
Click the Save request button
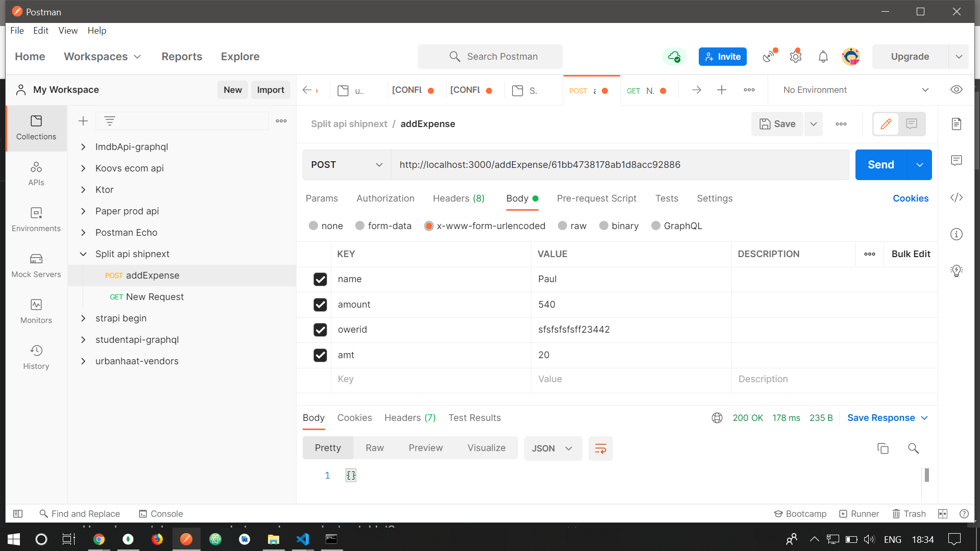[777, 124]
